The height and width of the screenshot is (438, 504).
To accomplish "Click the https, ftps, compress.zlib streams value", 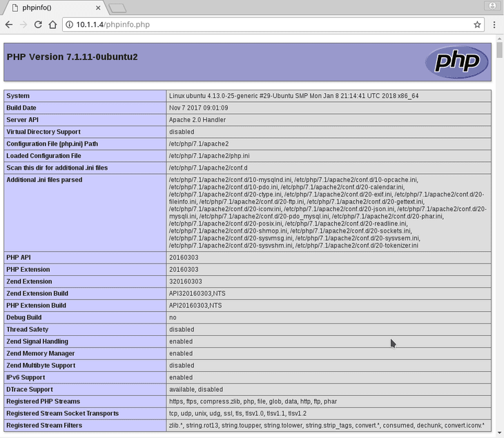I will pos(253,401).
